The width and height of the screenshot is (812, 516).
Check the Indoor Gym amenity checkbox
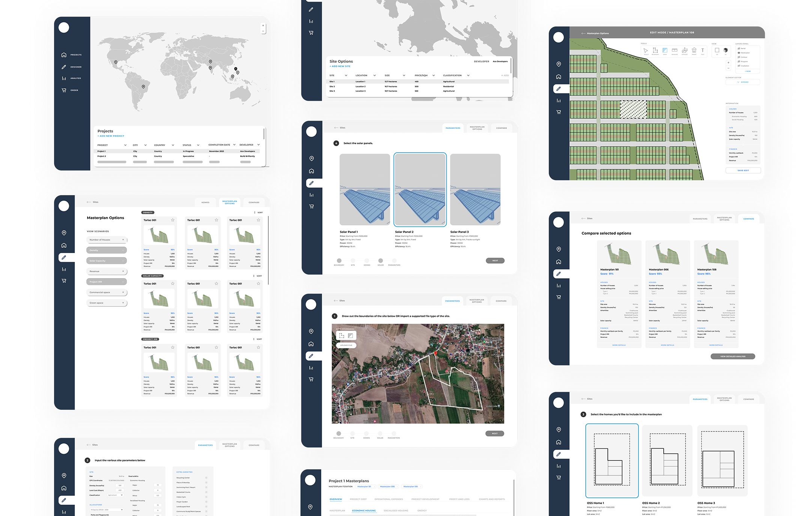click(206, 497)
